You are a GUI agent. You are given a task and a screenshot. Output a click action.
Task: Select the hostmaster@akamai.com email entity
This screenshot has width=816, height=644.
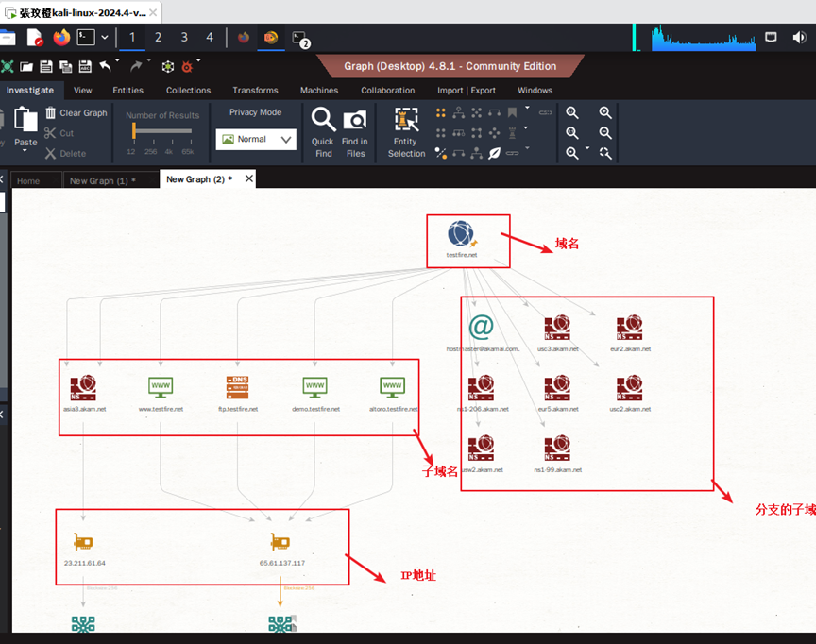point(482,333)
